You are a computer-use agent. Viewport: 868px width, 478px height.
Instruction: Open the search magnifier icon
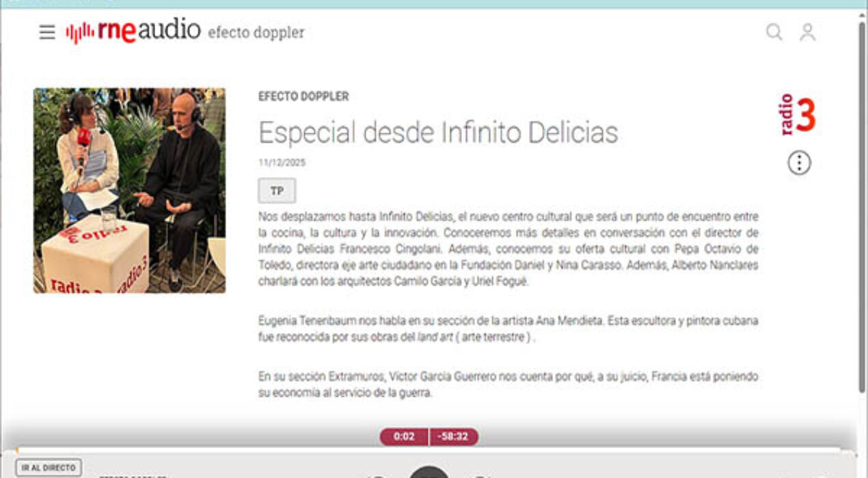coord(774,32)
